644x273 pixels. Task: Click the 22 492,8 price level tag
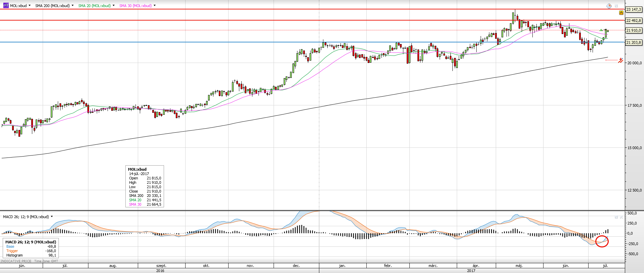(x=634, y=21)
